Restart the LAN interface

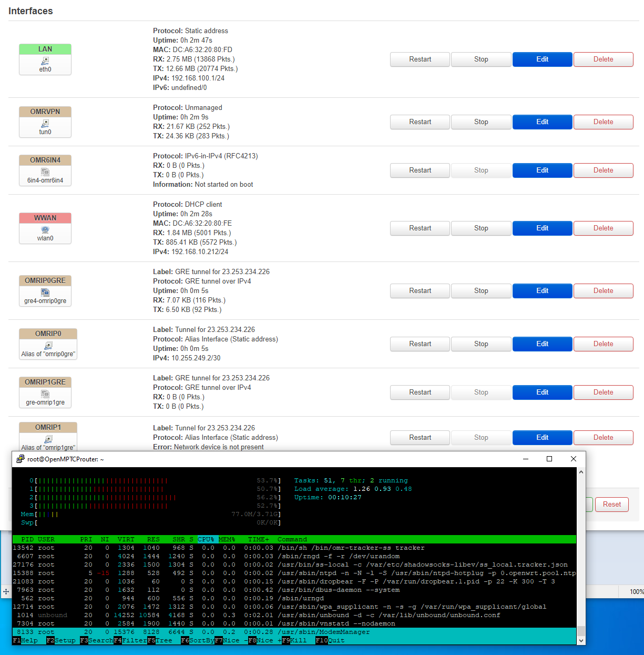click(420, 59)
